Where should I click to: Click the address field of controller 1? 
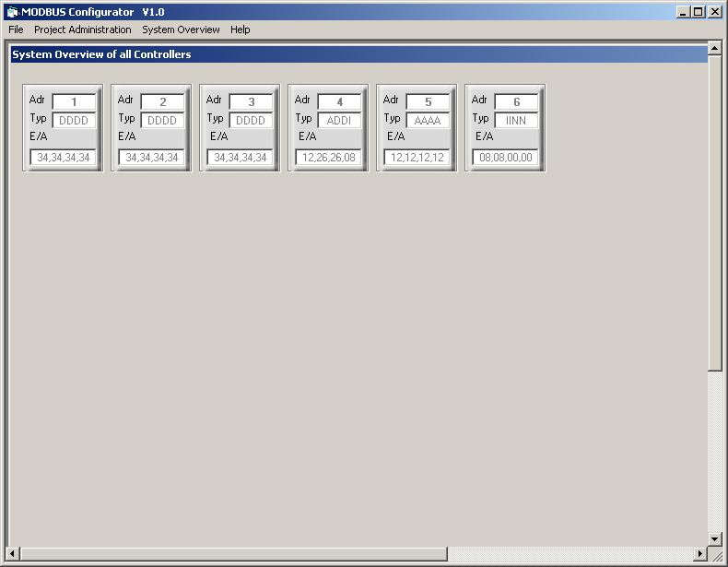pos(74,102)
